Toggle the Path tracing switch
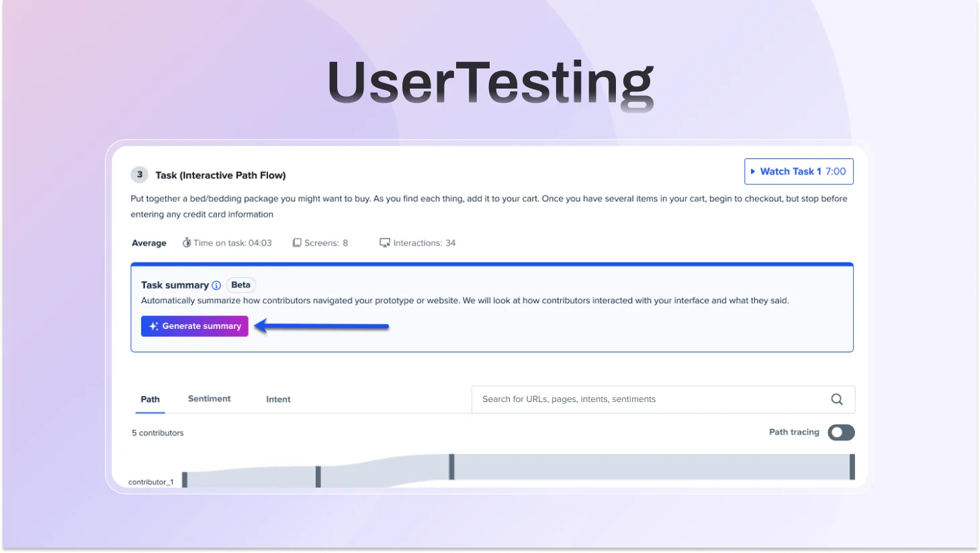 pyautogui.click(x=841, y=432)
